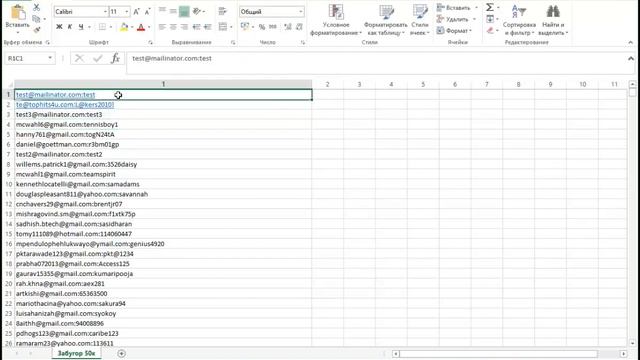
Task: Toggle center text alignment
Action: 173,27
